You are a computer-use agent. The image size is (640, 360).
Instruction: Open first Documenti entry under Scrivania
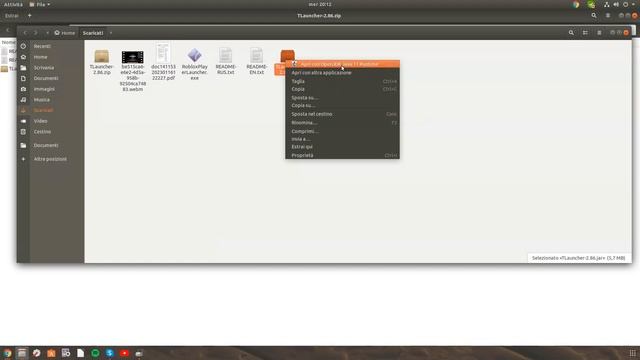click(x=46, y=78)
